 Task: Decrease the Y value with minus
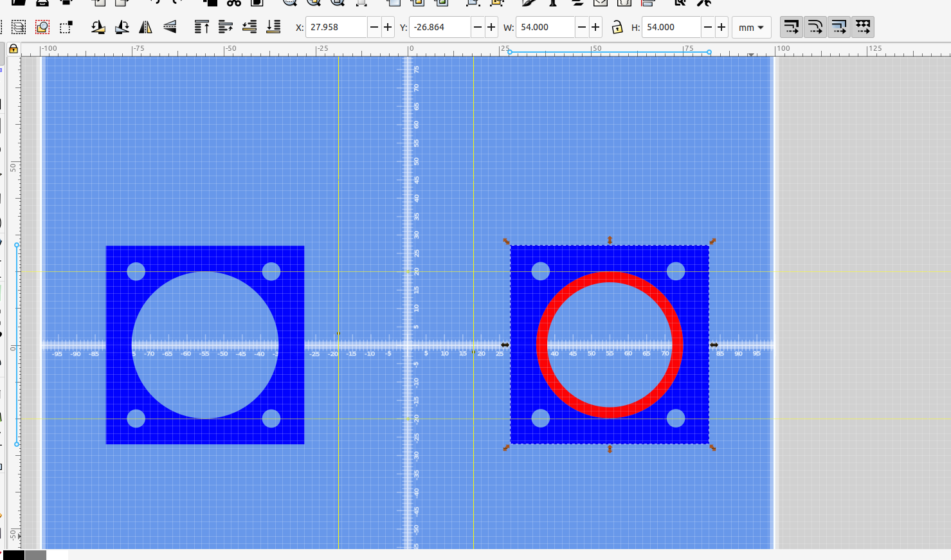tap(478, 27)
